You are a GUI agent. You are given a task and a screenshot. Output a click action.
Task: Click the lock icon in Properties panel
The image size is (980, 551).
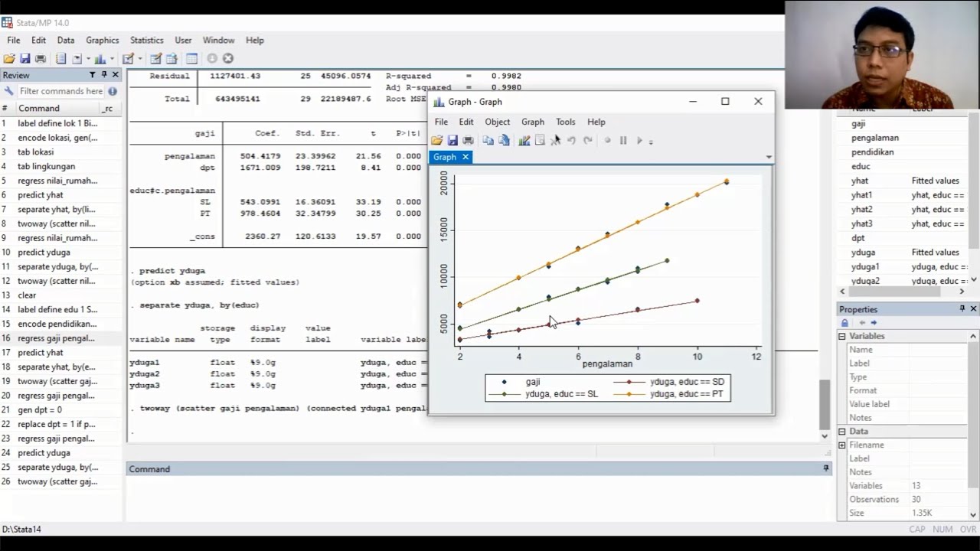click(x=845, y=323)
